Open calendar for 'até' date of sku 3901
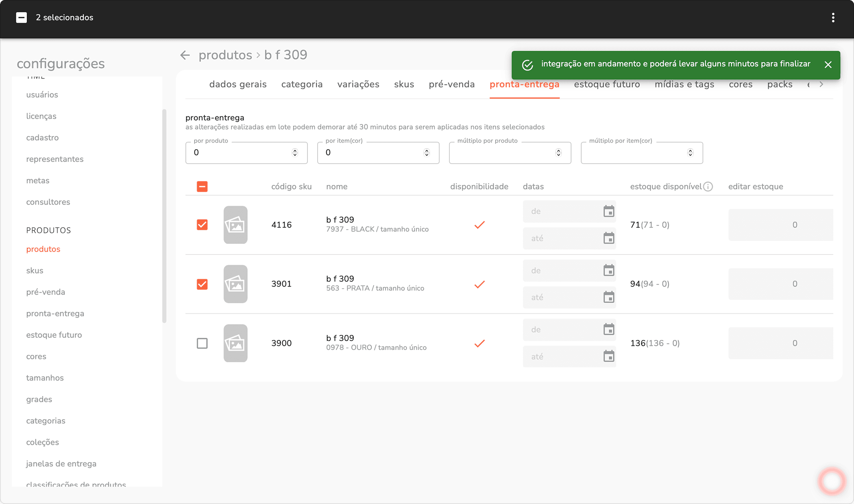This screenshot has height=504, width=854. pyautogui.click(x=609, y=297)
